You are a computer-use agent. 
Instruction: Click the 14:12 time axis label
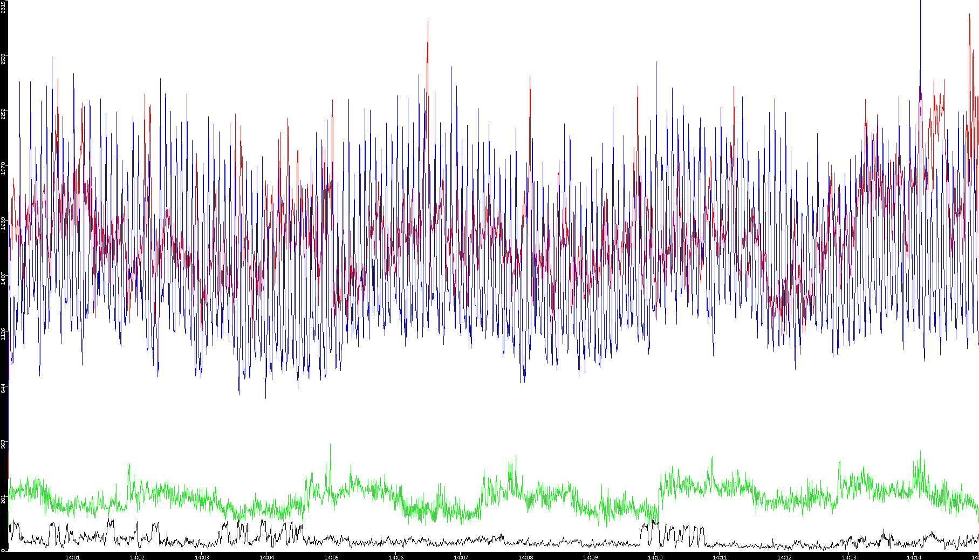[x=784, y=557]
